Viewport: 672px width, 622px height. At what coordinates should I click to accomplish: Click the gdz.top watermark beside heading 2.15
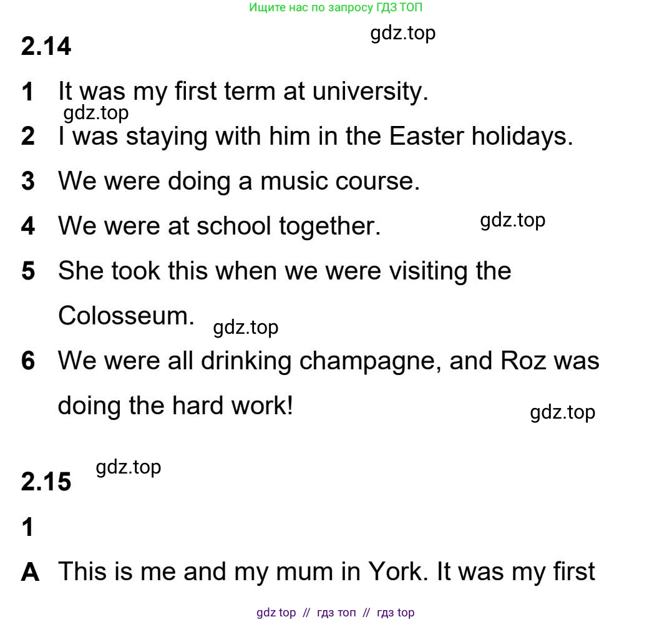(129, 467)
